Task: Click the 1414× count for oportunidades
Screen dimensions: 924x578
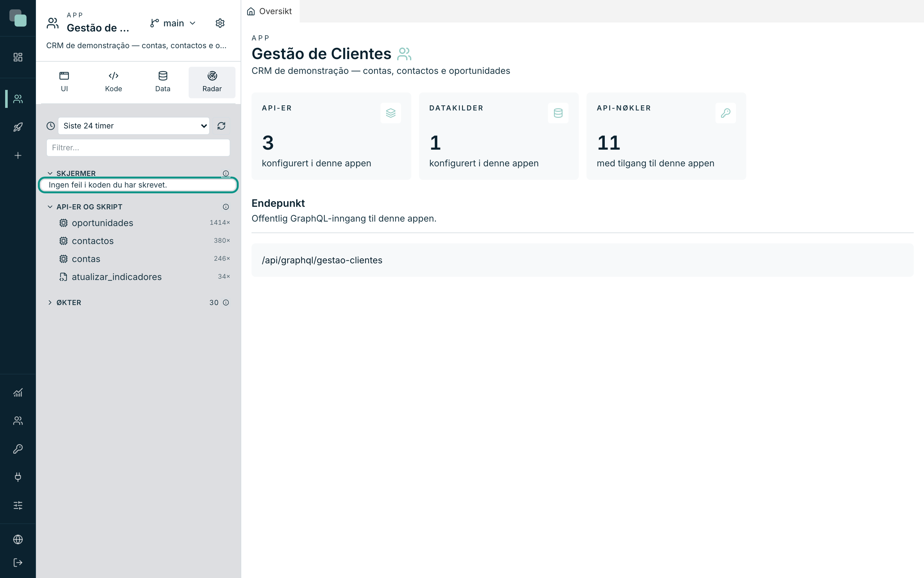Action: click(x=220, y=223)
